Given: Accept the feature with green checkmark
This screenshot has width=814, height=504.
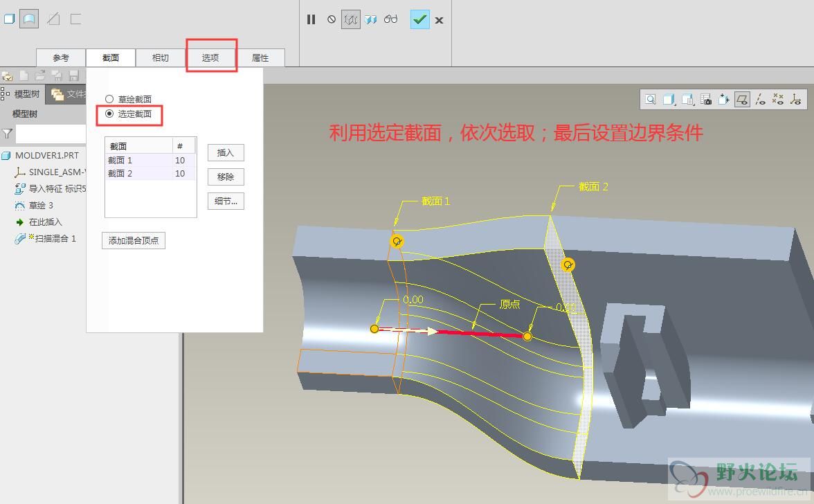Looking at the screenshot, I should pos(419,19).
